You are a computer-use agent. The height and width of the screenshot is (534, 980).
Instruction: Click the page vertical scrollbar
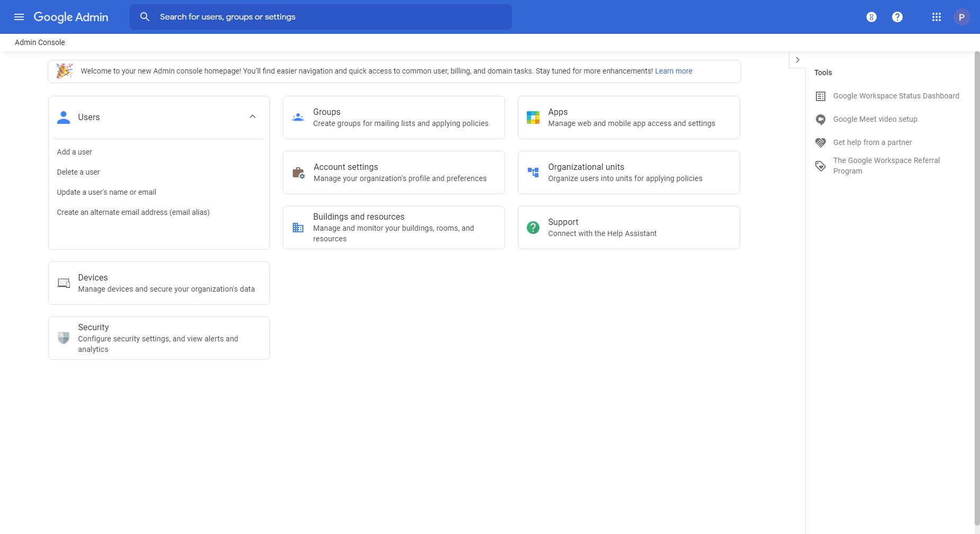click(x=977, y=288)
